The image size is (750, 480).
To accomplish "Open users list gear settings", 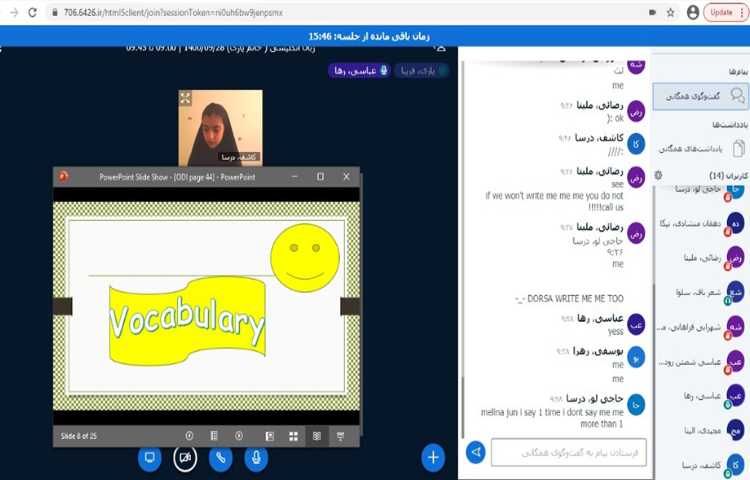I will tap(658, 175).
